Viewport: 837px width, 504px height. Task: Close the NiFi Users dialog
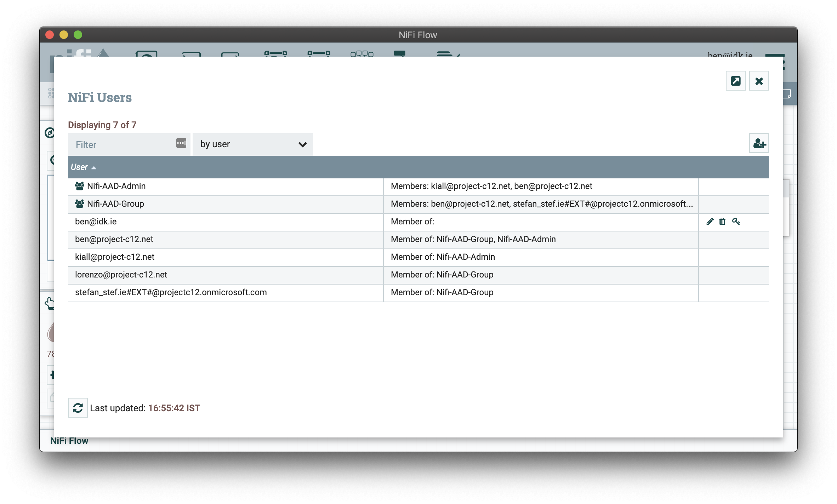click(x=759, y=81)
